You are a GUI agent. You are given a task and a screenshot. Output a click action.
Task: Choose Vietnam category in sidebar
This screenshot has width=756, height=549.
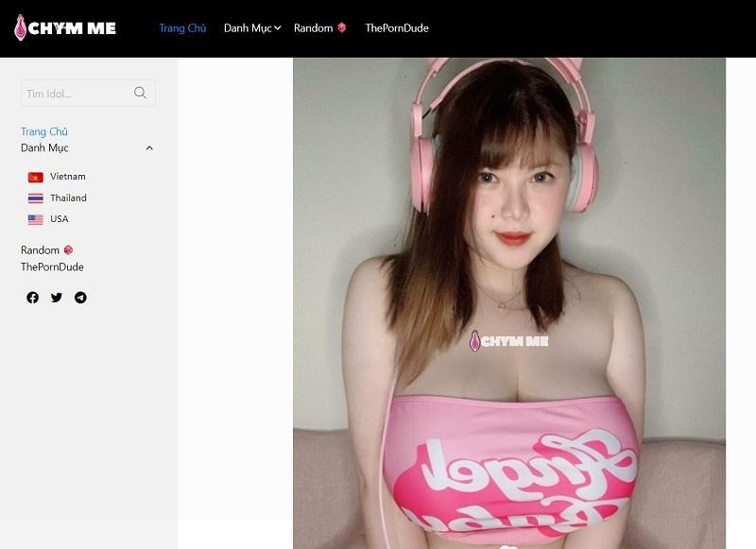pos(68,177)
